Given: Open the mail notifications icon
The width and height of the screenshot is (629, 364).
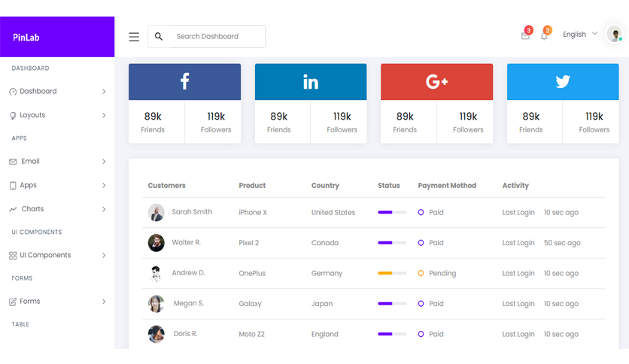Looking at the screenshot, I should point(525,36).
